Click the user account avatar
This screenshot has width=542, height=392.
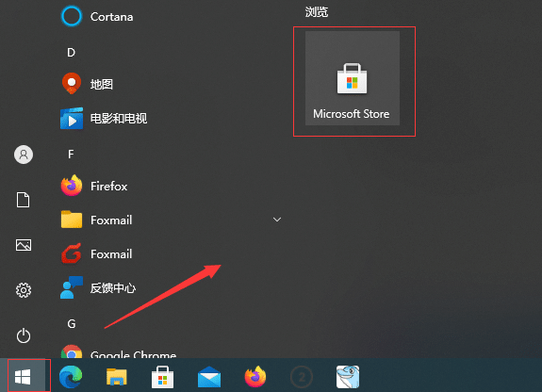24,155
